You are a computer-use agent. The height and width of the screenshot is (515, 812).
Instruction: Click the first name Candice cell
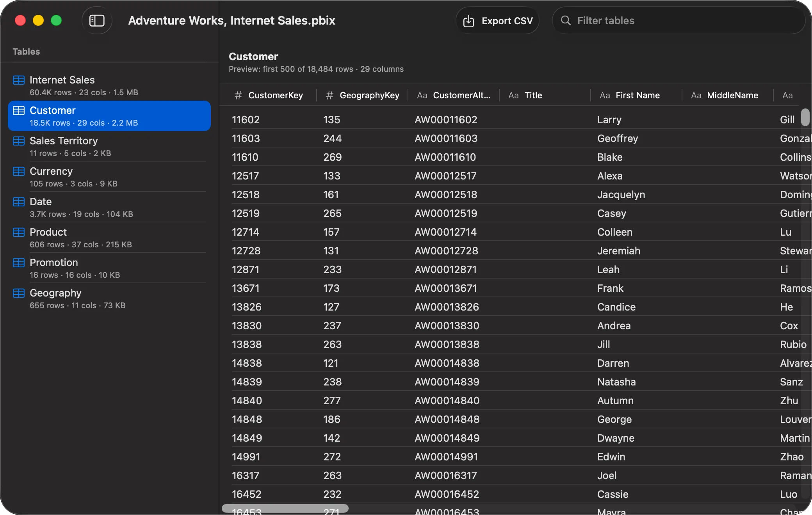pyautogui.click(x=616, y=307)
